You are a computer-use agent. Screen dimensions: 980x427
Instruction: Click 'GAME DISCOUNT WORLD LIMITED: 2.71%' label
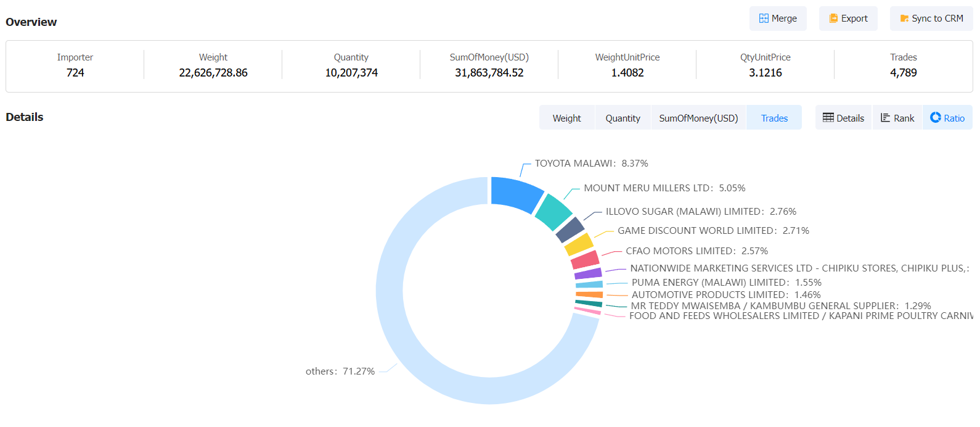(x=713, y=231)
